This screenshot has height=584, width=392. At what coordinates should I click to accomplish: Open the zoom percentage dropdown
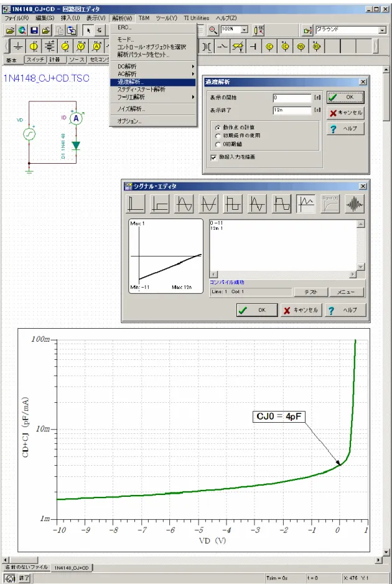point(244,30)
